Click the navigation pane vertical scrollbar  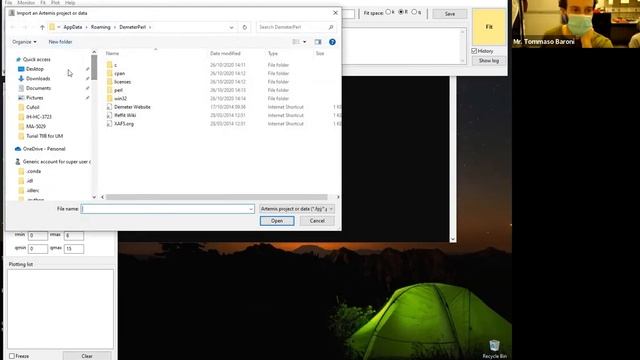94,67
